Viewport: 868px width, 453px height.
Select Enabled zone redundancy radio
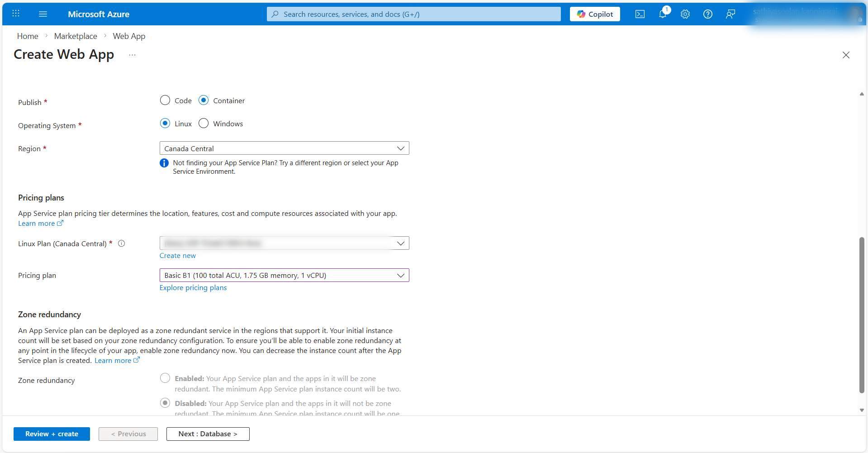(165, 378)
